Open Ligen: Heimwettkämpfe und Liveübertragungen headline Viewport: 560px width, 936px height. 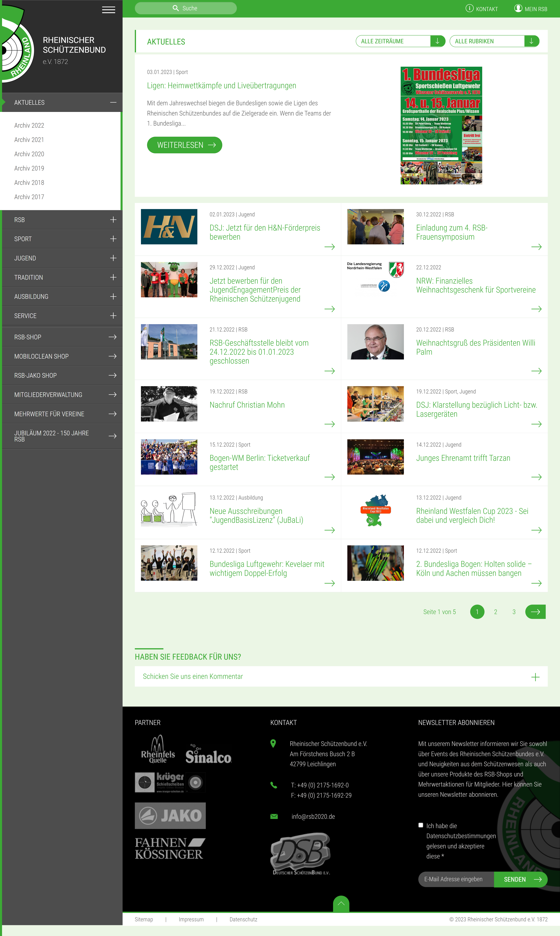coord(222,86)
